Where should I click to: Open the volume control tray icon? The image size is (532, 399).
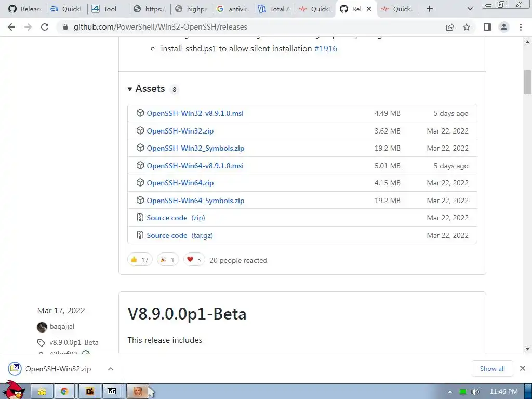[475, 392]
